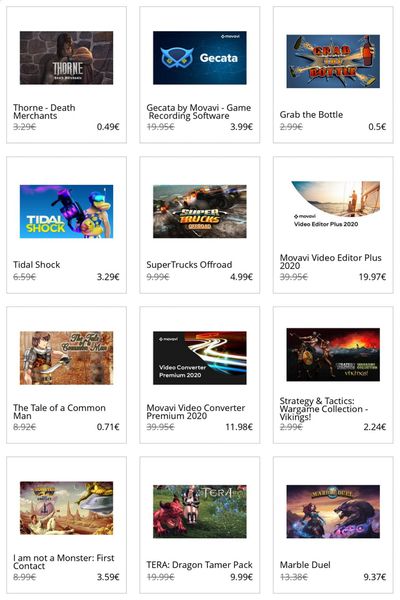Viewport: 400px width, 600px height.
Task: Click the Gecata by Movavi banner image
Action: click(199, 58)
